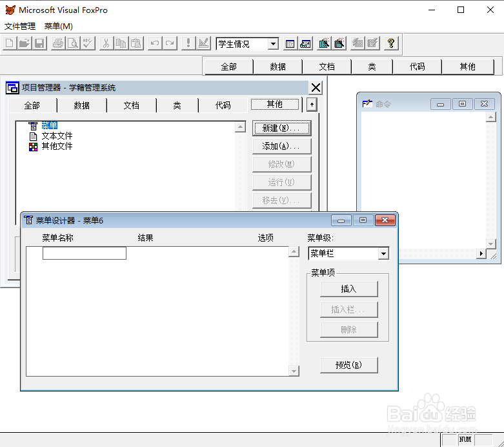Click the Menu Designer list scroll-down arrow
The height and width of the screenshot is (447, 504).
pyautogui.click(x=294, y=371)
